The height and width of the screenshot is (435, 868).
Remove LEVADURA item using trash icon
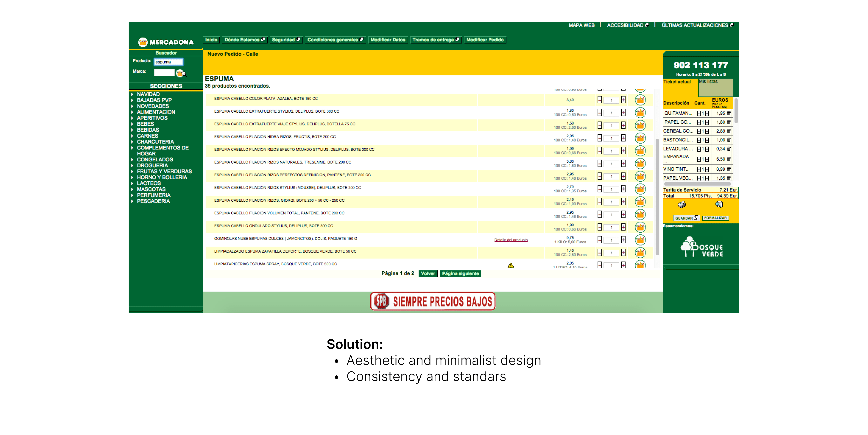tap(729, 149)
